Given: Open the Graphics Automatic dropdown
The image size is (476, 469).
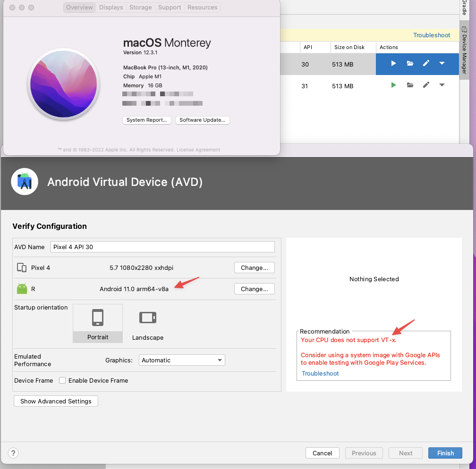Looking at the screenshot, I should tap(182, 360).
